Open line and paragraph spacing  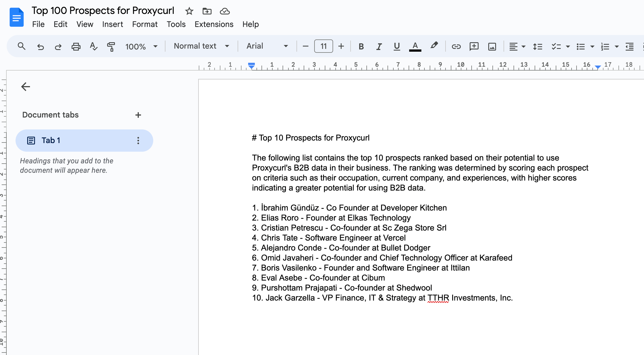click(538, 46)
